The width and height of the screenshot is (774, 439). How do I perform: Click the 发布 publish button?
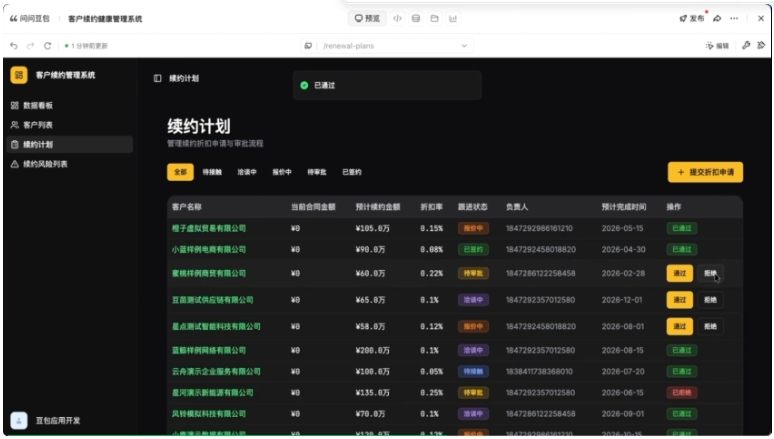tap(692, 18)
